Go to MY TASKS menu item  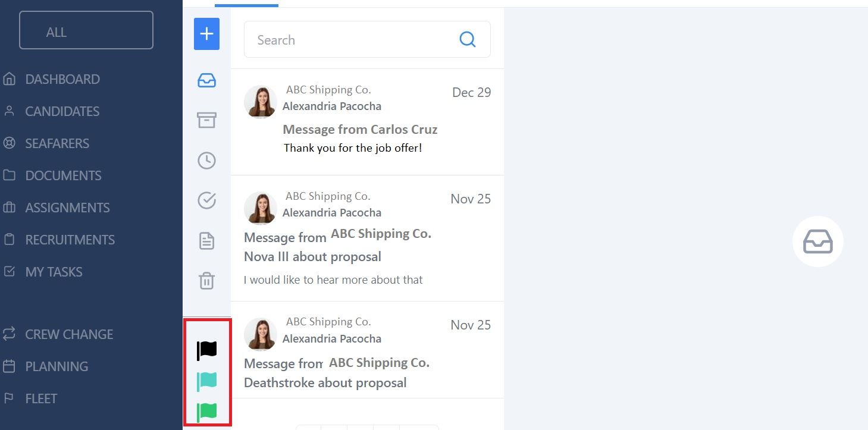coord(54,272)
